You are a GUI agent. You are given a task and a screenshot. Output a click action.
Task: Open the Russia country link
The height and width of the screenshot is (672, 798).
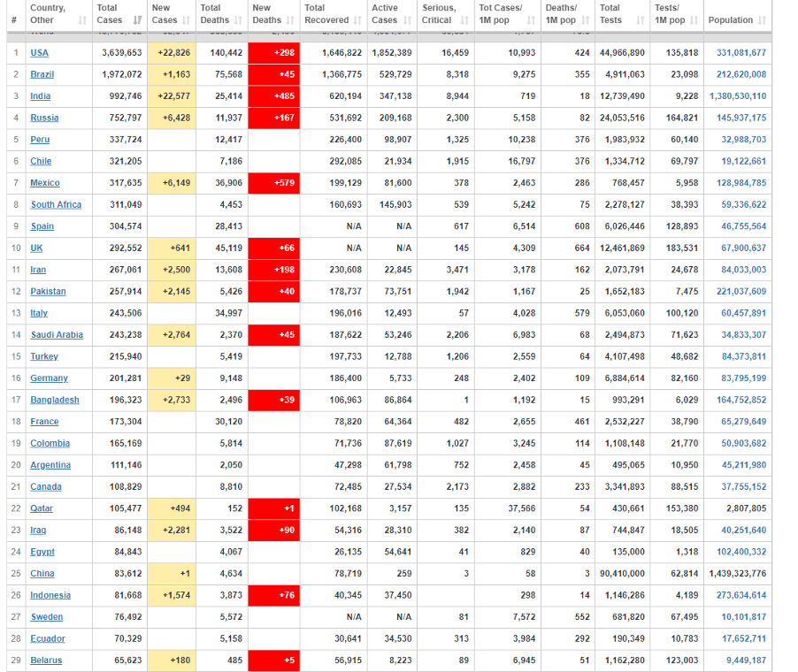click(44, 118)
